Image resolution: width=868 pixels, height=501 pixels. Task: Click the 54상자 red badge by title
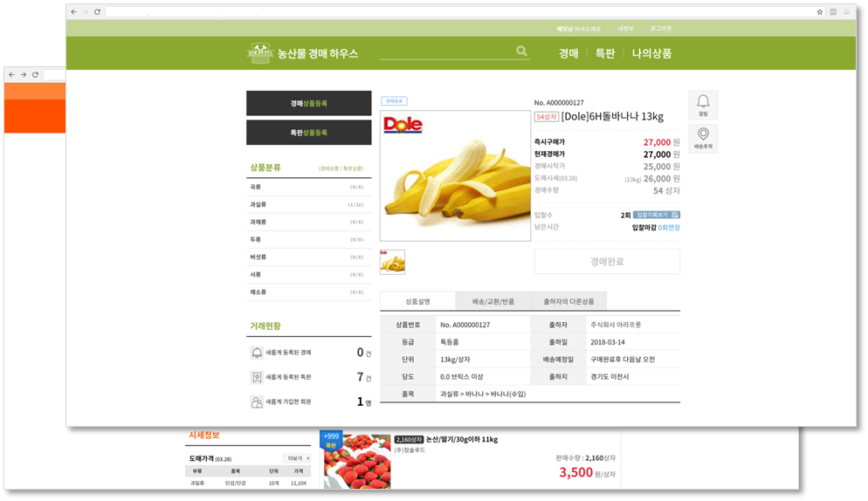tap(547, 117)
